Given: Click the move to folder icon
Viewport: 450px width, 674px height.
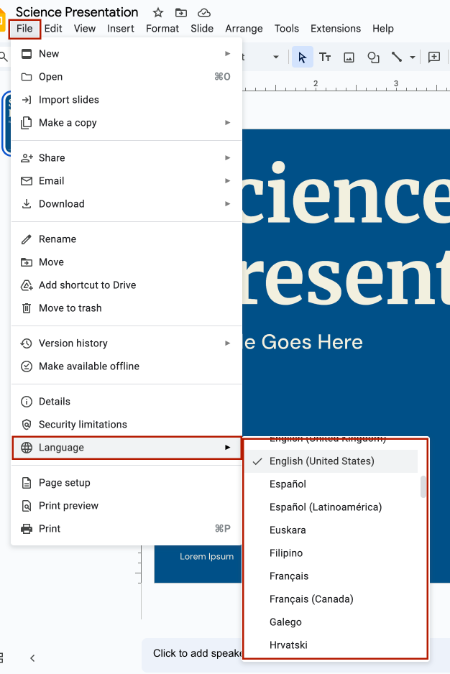Looking at the screenshot, I should (x=181, y=12).
